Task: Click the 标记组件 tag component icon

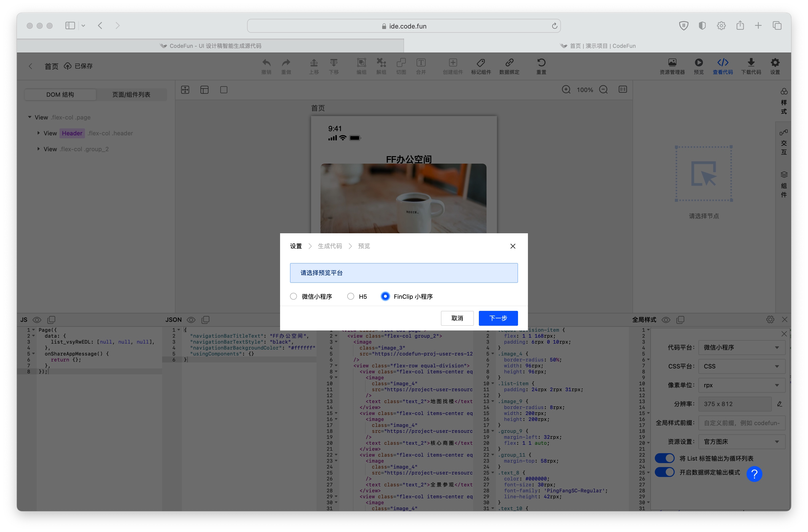Action: [481, 63]
